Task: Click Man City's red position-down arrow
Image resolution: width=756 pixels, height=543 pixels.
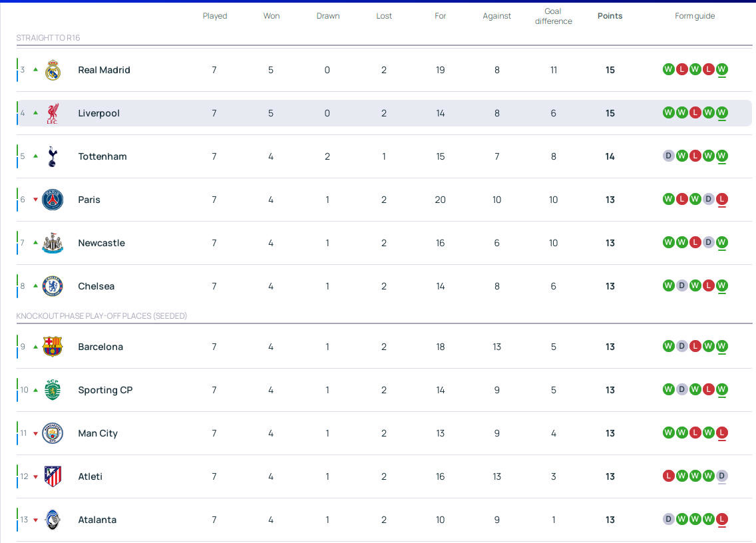Action: tap(36, 433)
